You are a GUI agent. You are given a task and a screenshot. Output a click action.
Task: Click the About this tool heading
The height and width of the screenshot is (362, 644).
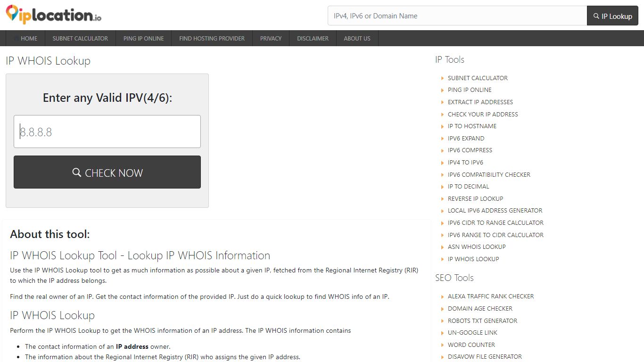tap(50, 234)
